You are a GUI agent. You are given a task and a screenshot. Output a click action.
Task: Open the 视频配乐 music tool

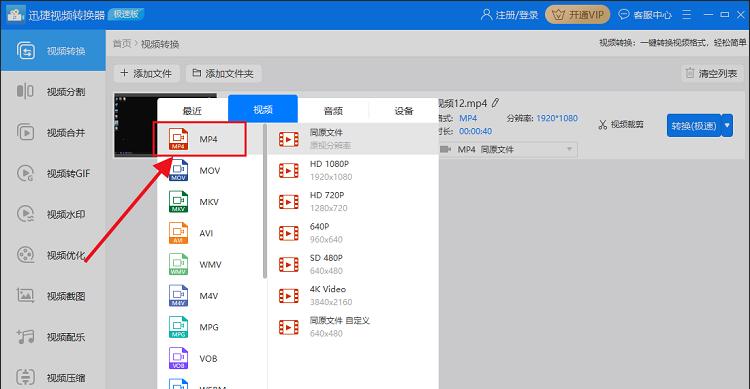coord(53,337)
